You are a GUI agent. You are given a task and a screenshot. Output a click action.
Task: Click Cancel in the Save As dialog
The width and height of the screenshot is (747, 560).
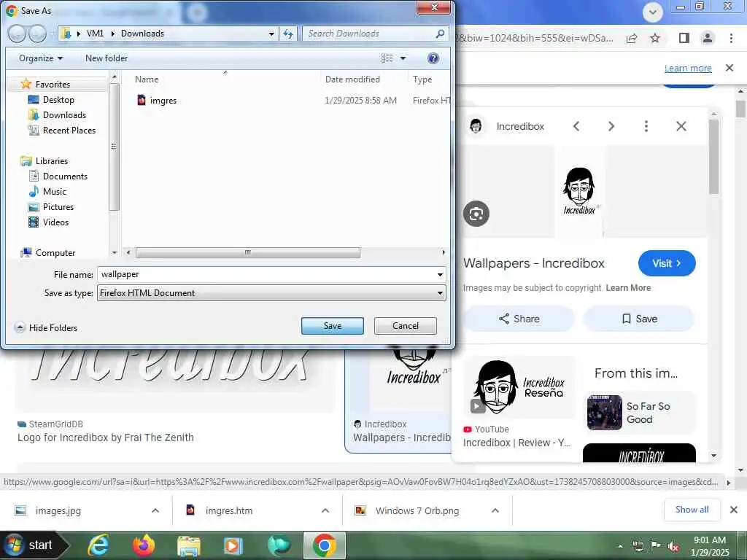coord(406,326)
